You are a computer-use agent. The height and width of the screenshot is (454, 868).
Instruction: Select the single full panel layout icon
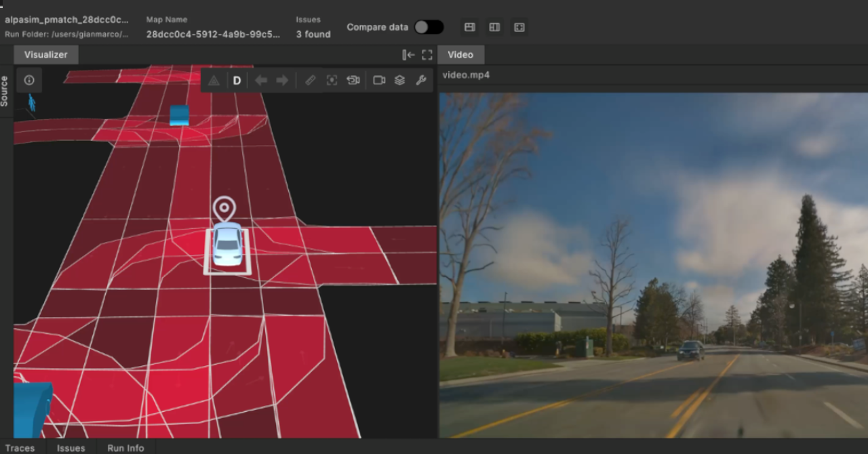[519, 27]
